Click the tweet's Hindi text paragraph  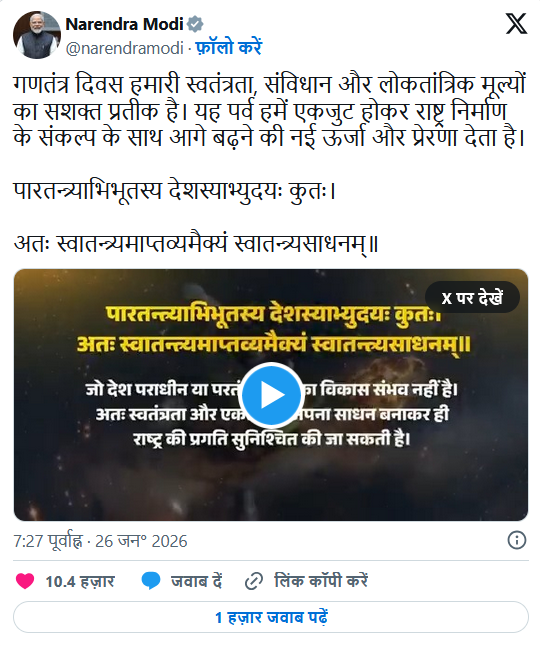pos(270,111)
